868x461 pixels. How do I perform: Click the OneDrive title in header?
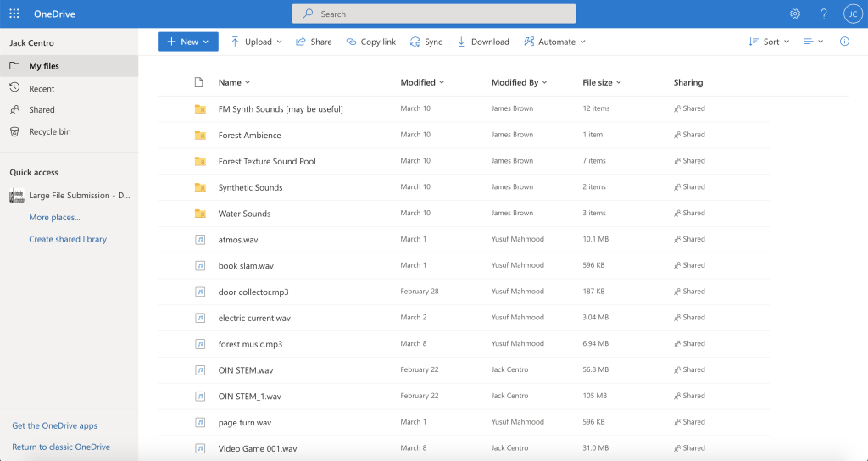(x=54, y=14)
